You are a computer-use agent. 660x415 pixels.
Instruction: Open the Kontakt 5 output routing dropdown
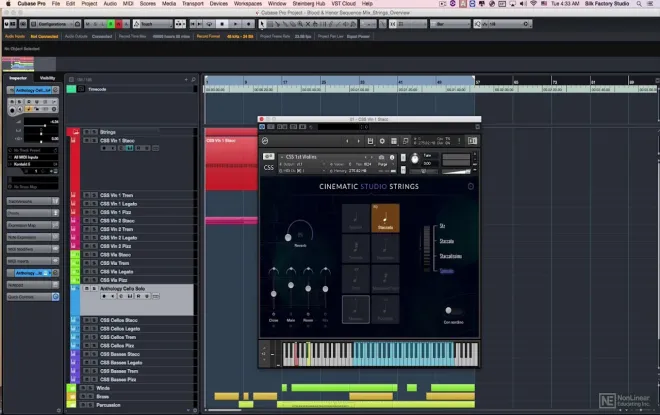click(32, 164)
